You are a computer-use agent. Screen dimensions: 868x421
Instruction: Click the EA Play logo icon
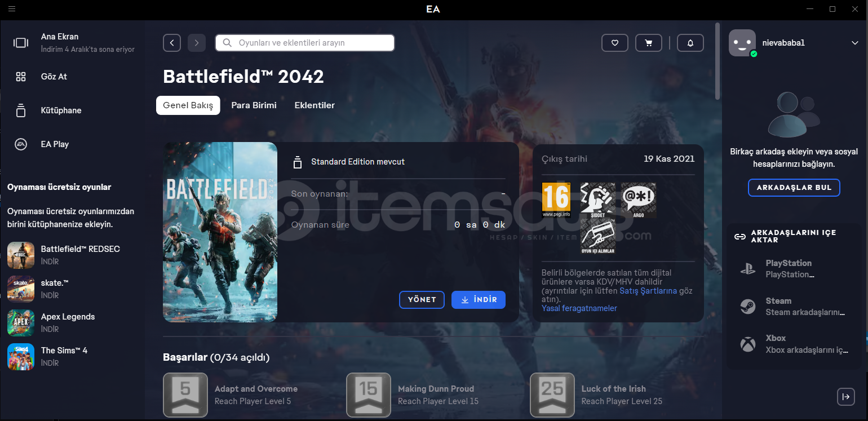(x=21, y=144)
